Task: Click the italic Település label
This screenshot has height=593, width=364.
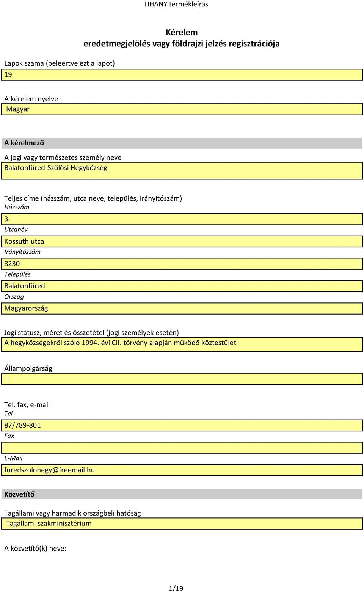Action: tap(17, 274)
